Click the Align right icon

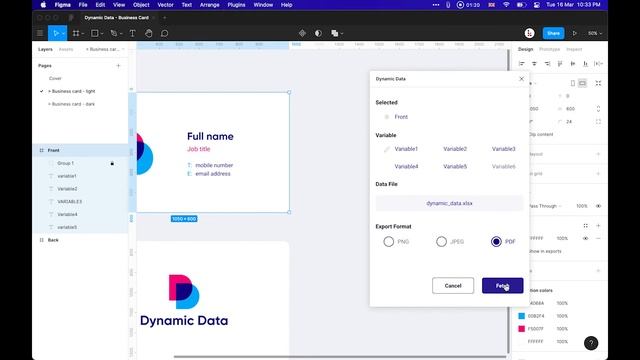[x=547, y=64]
